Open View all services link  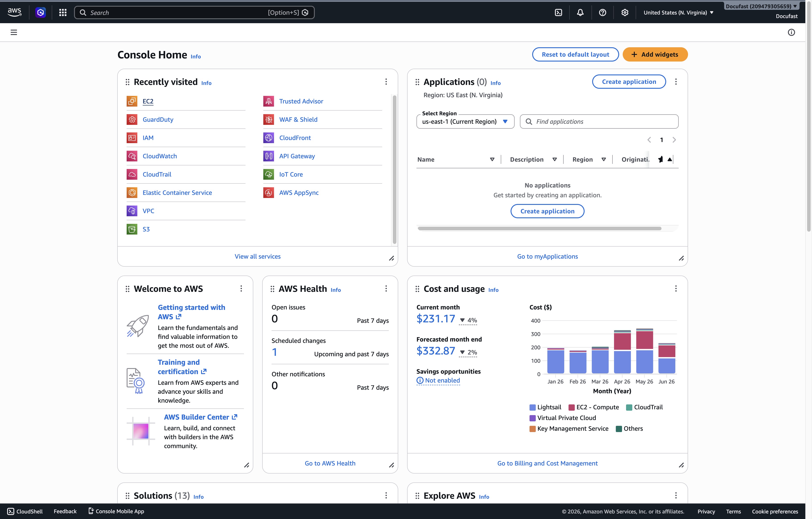click(x=258, y=257)
